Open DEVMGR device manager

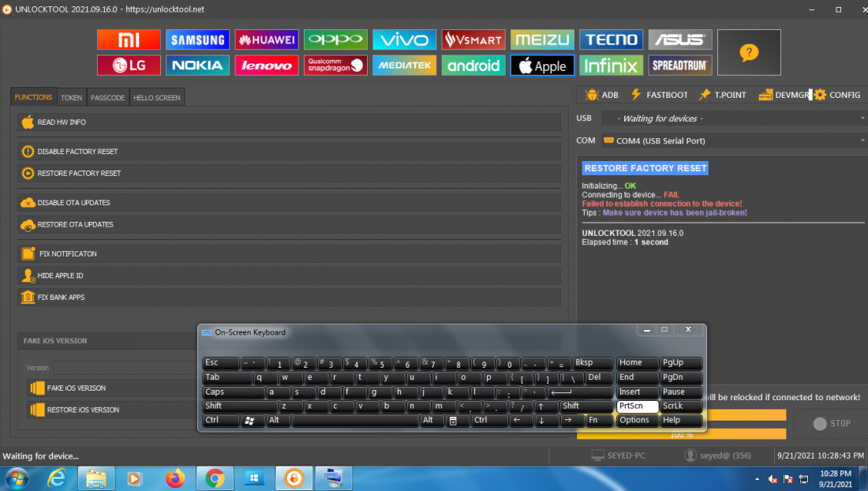point(784,95)
